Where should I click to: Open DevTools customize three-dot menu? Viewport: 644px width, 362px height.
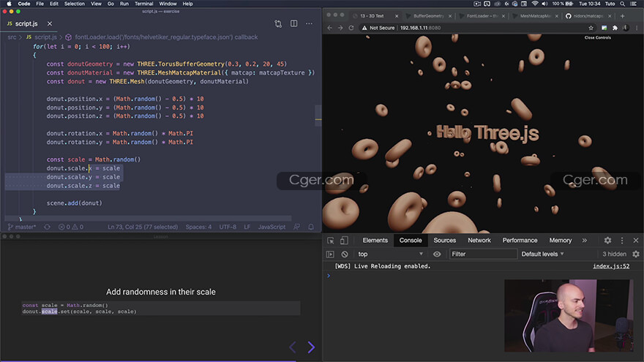point(622,241)
